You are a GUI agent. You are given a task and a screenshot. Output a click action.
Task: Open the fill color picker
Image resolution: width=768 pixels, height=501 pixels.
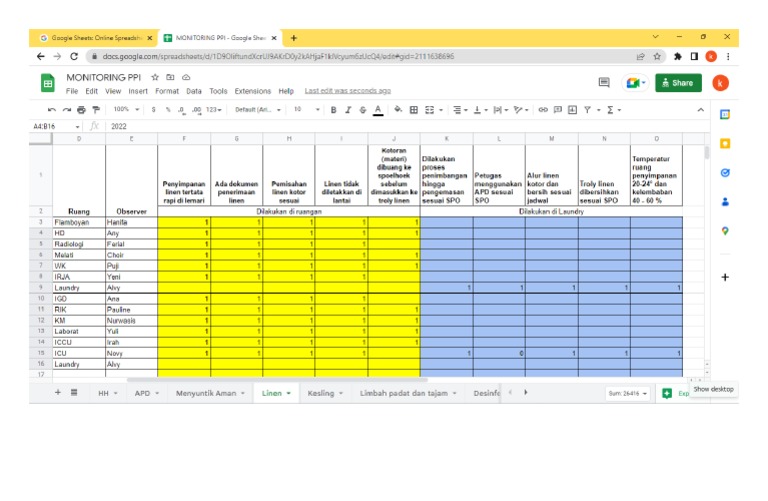click(x=398, y=110)
